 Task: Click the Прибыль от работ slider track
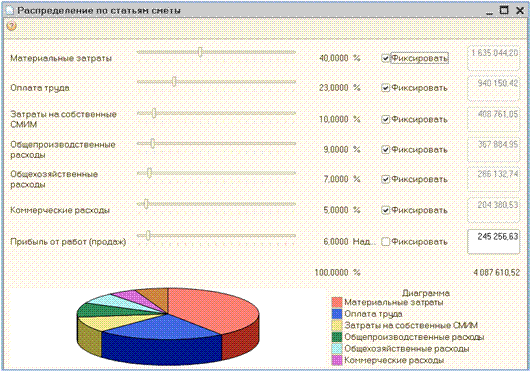[216, 235]
